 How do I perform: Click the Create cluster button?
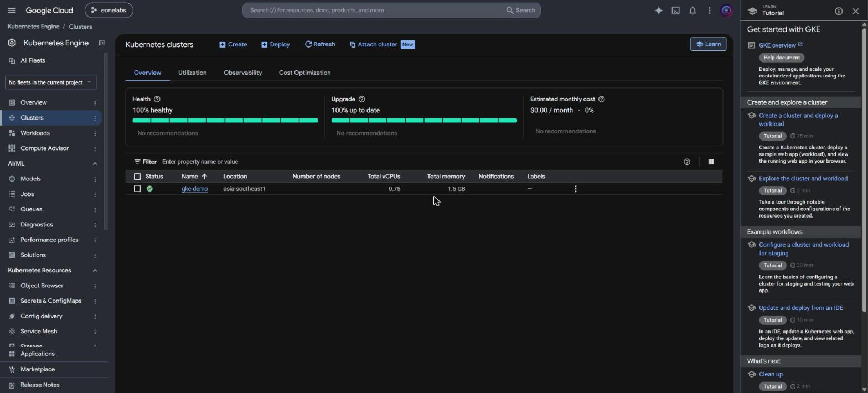(x=233, y=44)
